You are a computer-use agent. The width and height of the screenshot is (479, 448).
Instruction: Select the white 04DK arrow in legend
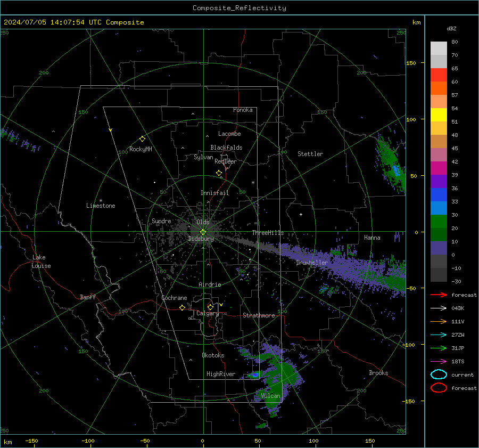click(439, 308)
